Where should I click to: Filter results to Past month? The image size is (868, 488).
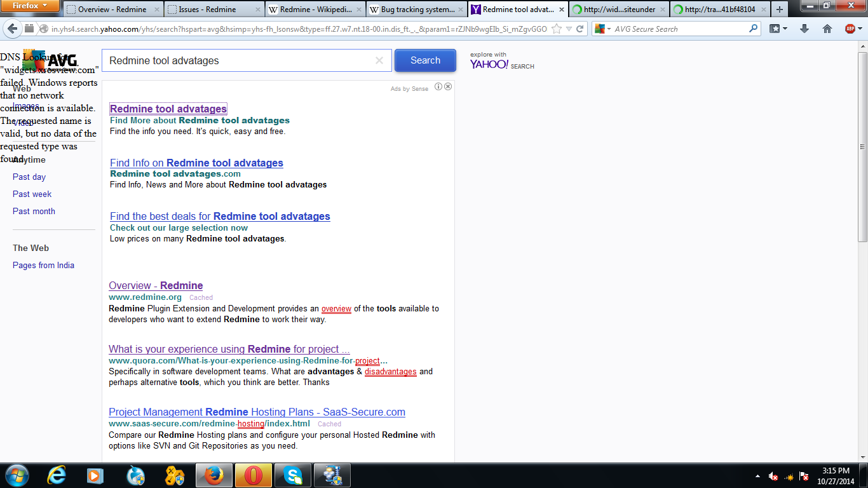coord(34,211)
